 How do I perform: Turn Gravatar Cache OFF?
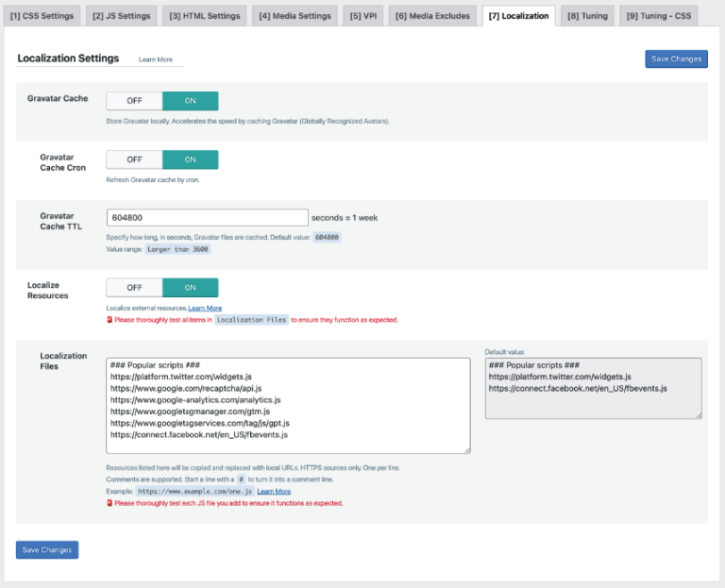tap(134, 101)
